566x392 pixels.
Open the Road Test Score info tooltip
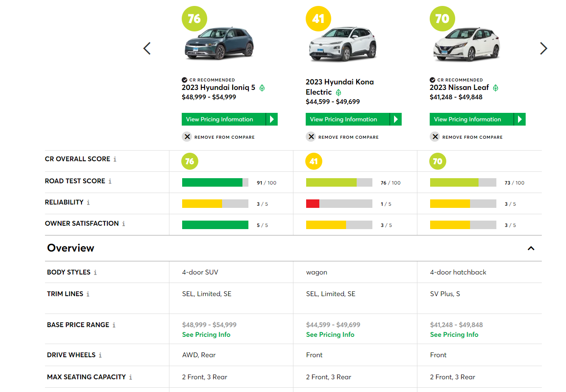pos(110,181)
